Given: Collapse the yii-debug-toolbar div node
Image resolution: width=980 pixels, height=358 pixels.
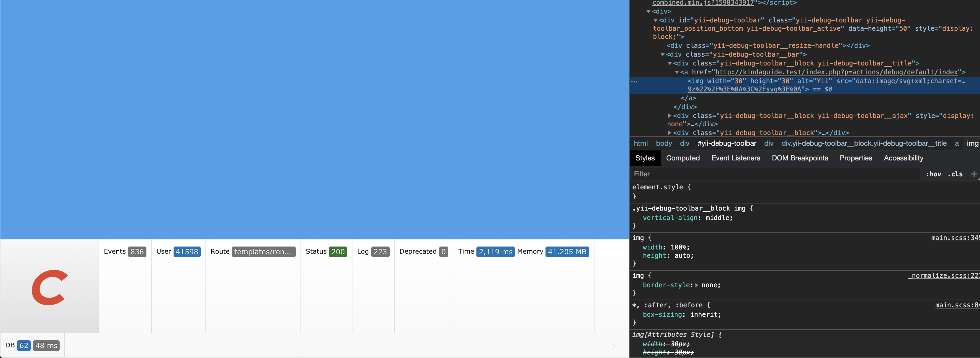Looking at the screenshot, I should point(656,20).
